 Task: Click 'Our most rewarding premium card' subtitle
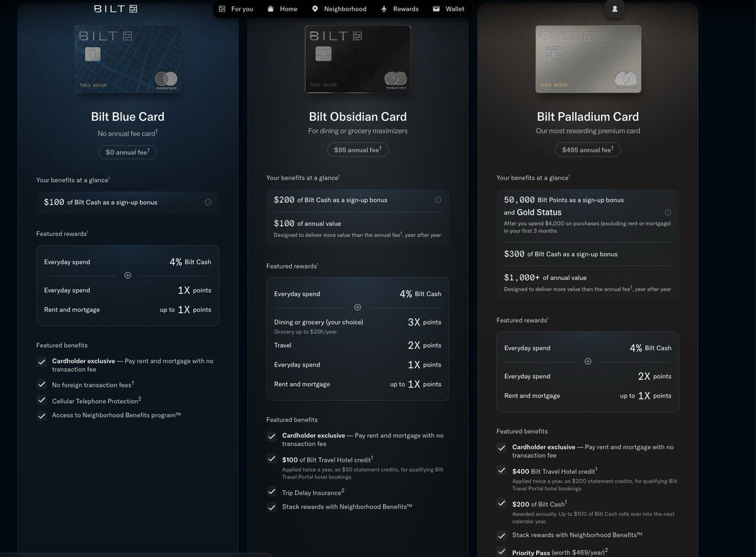coord(588,131)
